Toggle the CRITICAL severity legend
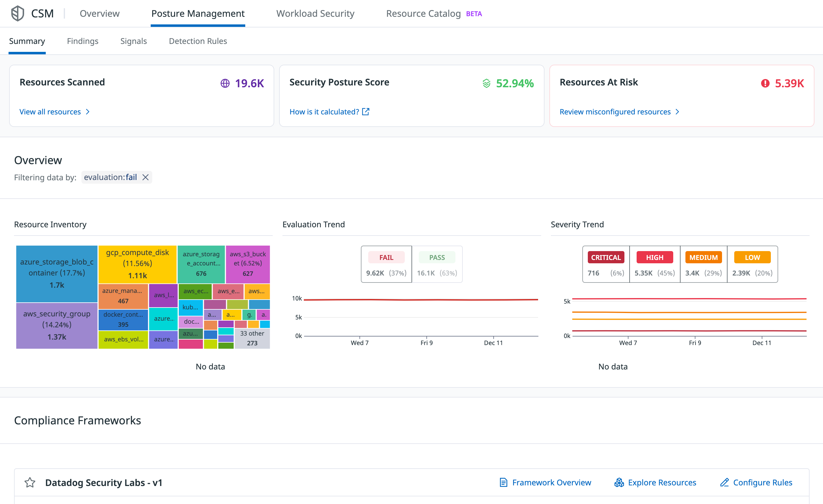The height and width of the screenshot is (504, 823). [606, 257]
